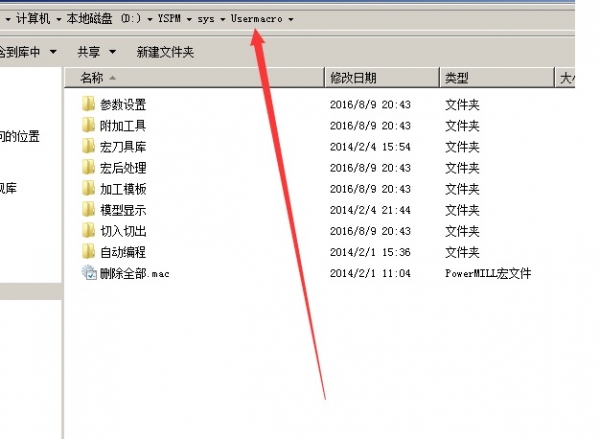The height and width of the screenshot is (439, 600).
Task: Click the 新建文件夹 toolbar button
Action: point(165,52)
